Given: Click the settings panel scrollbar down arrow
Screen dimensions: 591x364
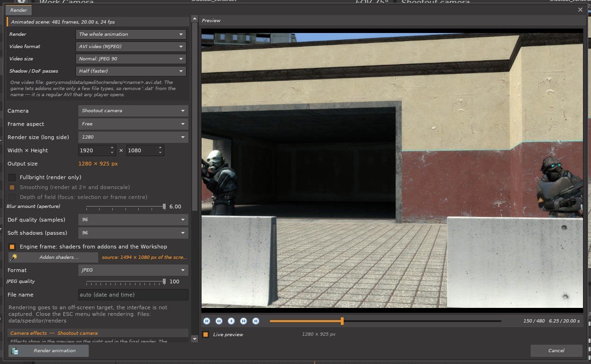Looking at the screenshot, I should pyautogui.click(x=194, y=339).
